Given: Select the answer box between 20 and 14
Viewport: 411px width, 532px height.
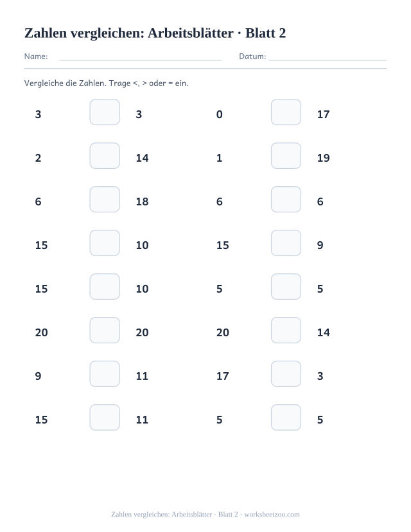Looking at the screenshot, I should [286, 330].
